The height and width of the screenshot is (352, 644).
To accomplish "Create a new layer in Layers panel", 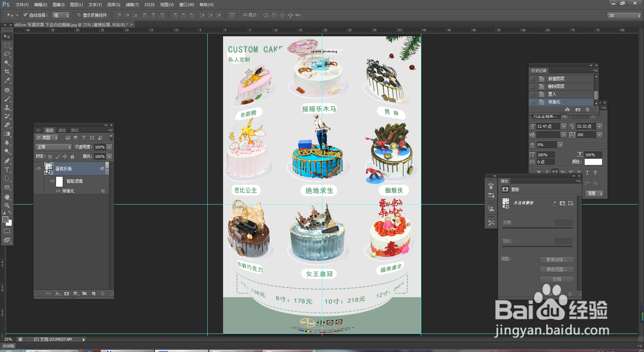I will pos(94,294).
